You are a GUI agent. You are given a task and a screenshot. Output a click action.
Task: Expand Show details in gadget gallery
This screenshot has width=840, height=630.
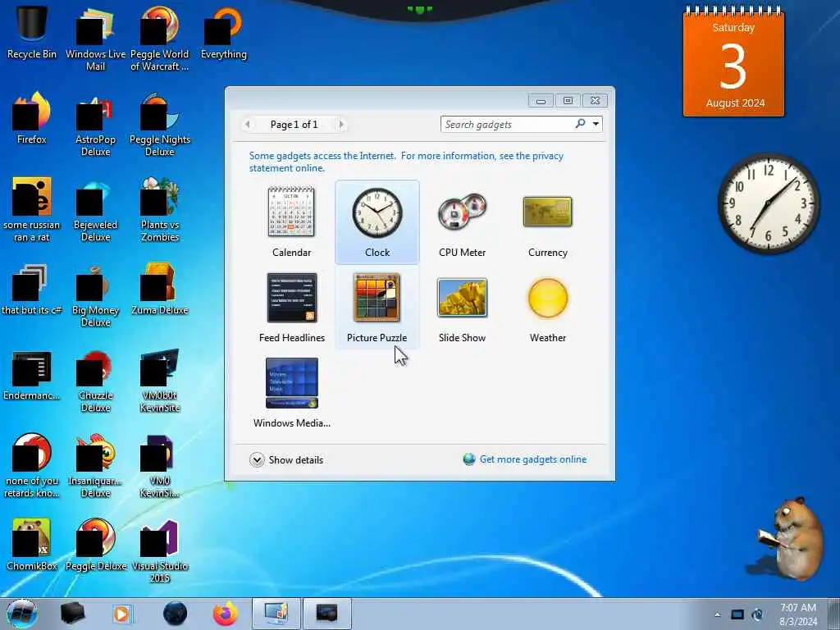pos(286,459)
